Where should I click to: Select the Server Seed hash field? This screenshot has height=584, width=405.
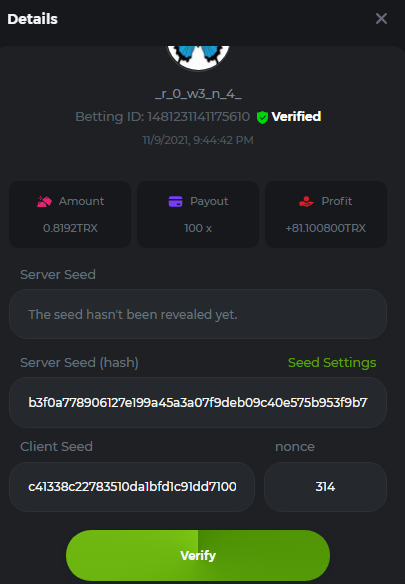198,402
